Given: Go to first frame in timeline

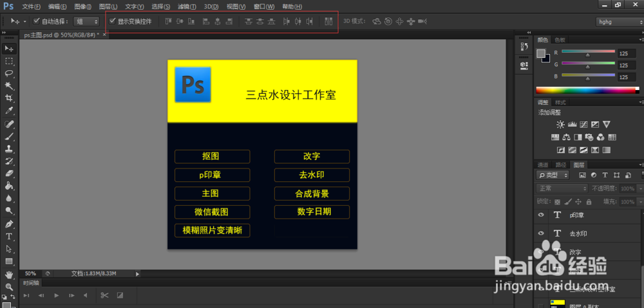Looking at the screenshot, I should point(26,295).
